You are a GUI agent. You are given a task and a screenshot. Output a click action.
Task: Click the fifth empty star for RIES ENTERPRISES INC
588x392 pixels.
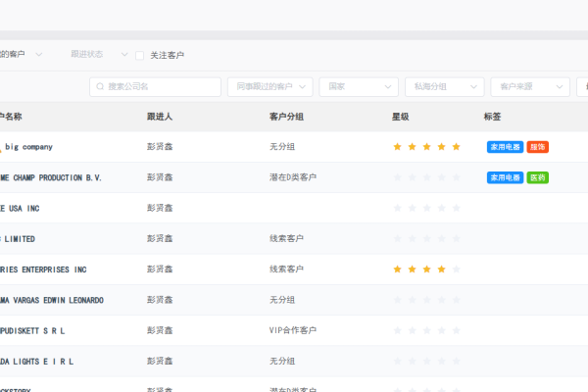click(456, 269)
